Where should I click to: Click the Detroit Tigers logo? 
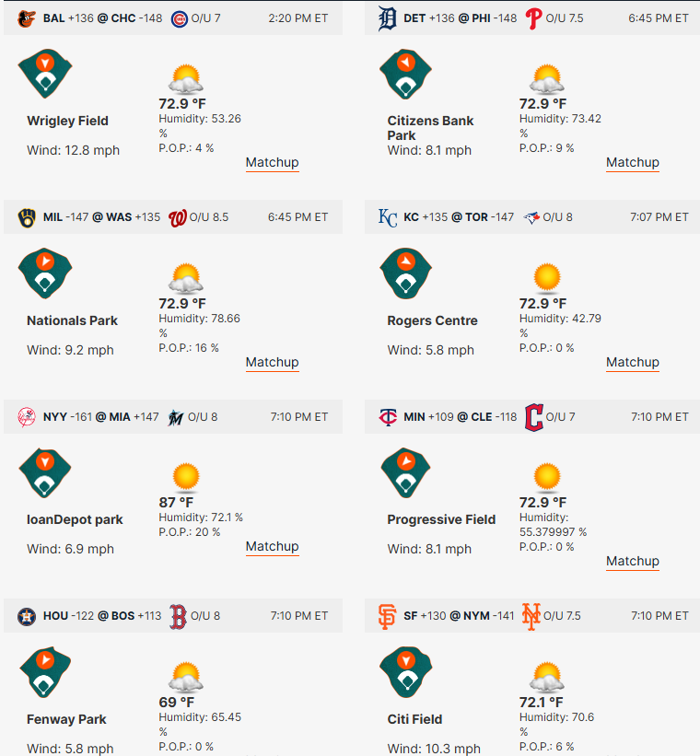tap(388, 18)
